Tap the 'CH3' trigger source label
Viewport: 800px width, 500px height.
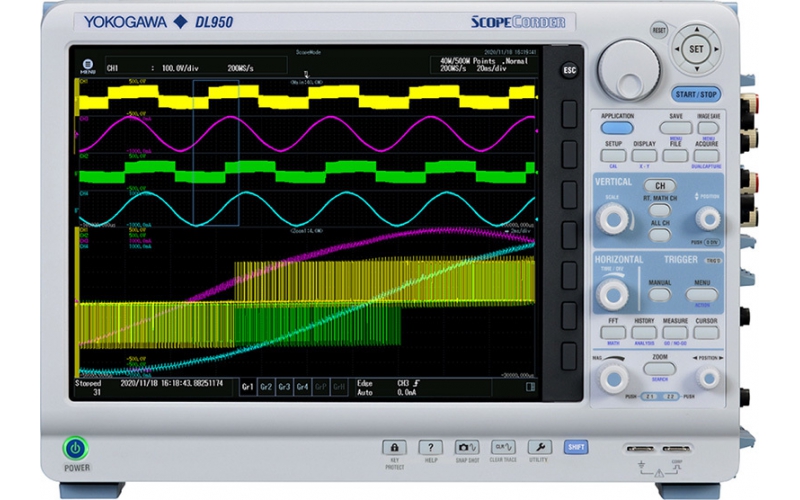(x=404, y=383)
